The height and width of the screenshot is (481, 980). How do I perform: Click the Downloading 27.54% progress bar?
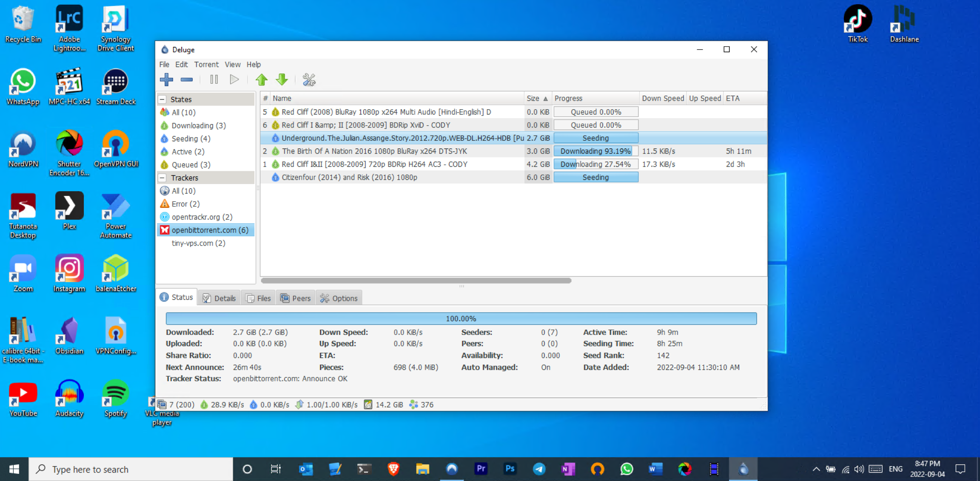pos(595,164)
